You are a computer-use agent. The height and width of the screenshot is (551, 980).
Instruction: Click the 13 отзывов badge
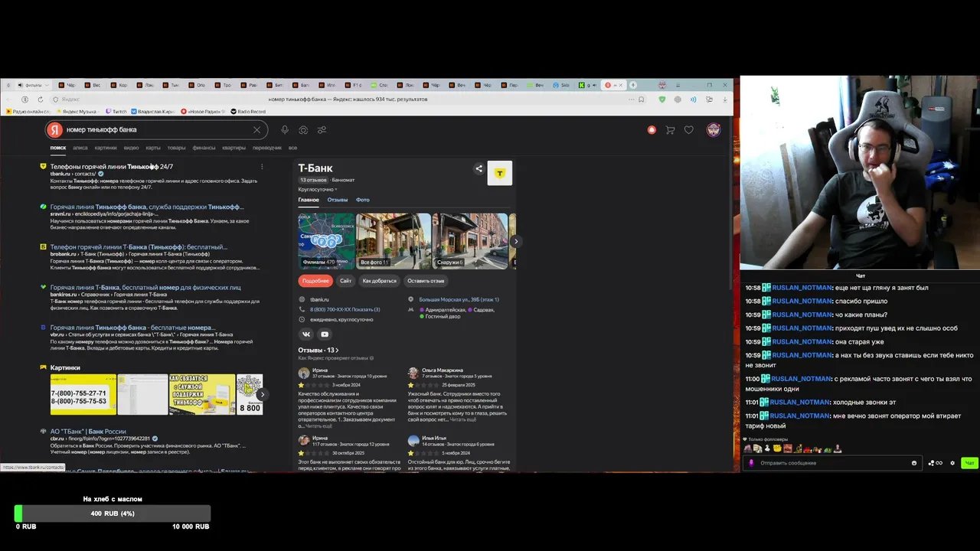pos(312,180)
